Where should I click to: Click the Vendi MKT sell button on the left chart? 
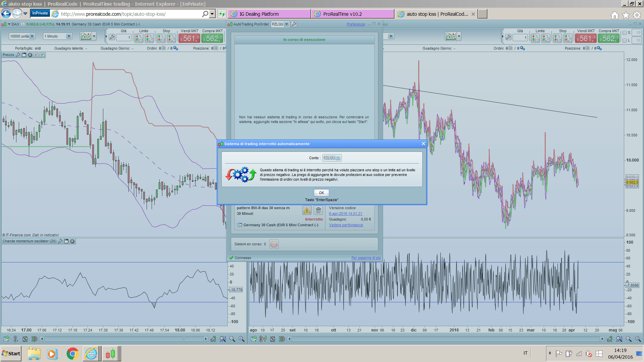190,38
